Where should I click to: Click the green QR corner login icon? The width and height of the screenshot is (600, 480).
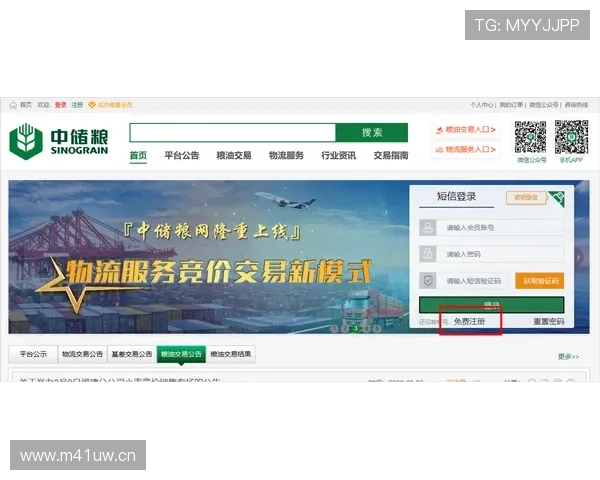click(557, 198)
